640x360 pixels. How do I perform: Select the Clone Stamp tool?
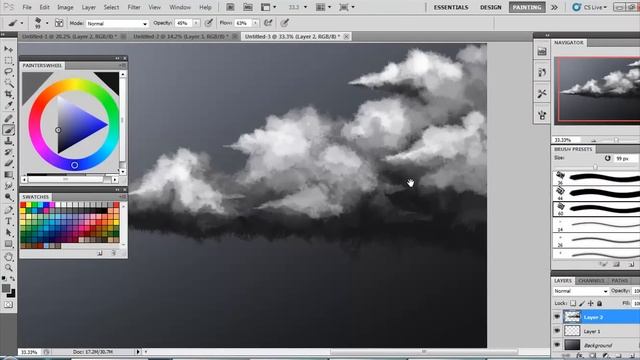tap(8, 141)
